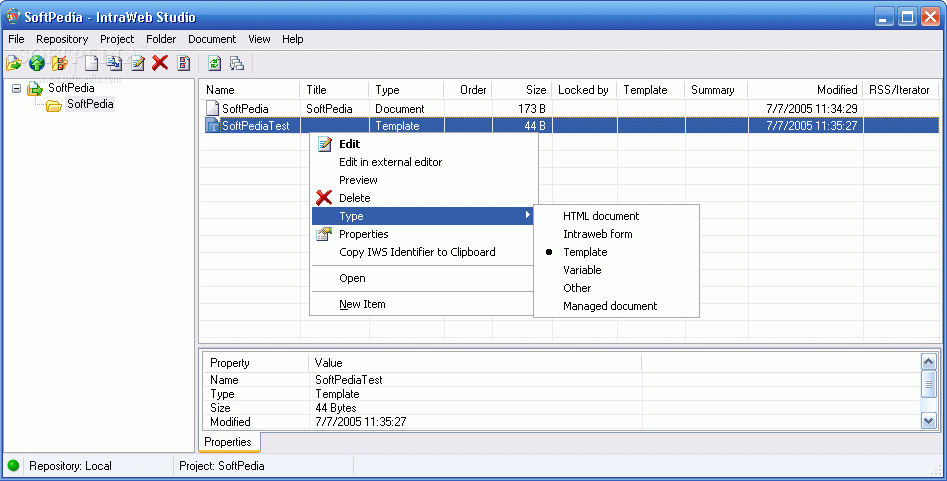The width and height of the screenshot is (947, 481).
Task: Switch to the Properties tab
Action: tap(228, 442)
